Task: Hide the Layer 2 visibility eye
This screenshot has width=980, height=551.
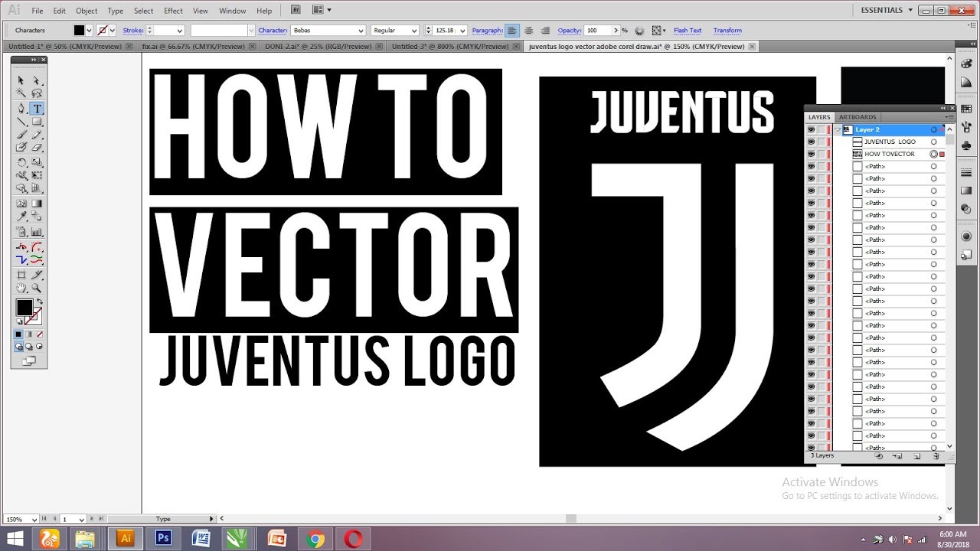Action: coord(811,130)
